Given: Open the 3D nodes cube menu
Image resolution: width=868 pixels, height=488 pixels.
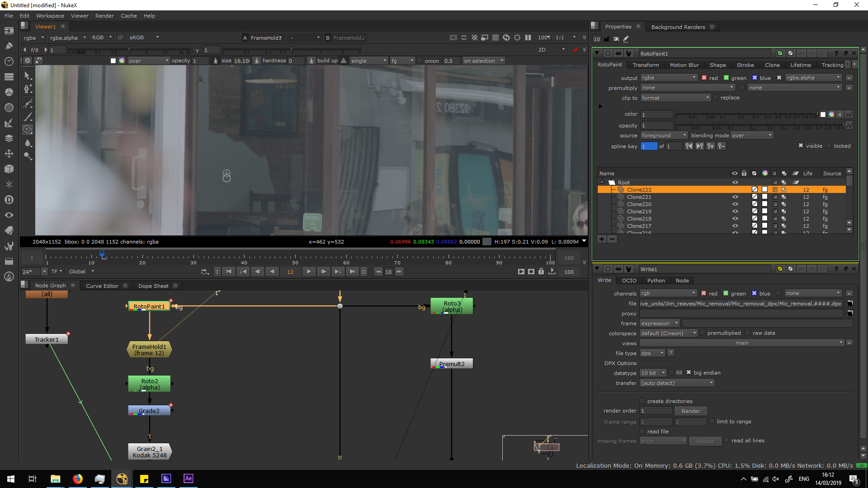Looking at the screenshot, I should (9, 169).
